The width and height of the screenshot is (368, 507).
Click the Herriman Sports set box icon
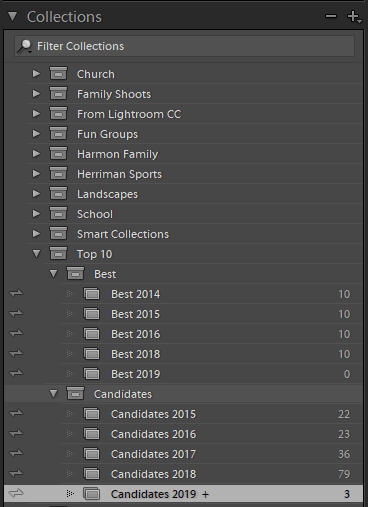[x=58, y=174]
